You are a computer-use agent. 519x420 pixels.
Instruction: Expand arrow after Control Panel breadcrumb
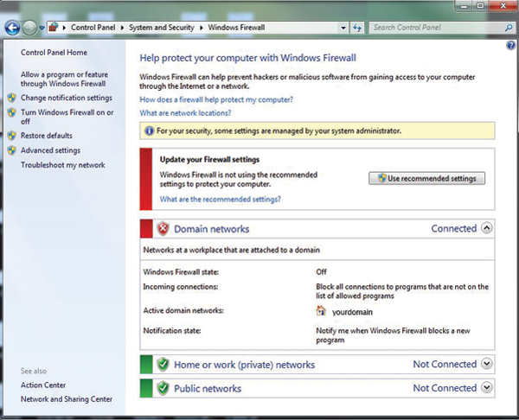point(122,28)
